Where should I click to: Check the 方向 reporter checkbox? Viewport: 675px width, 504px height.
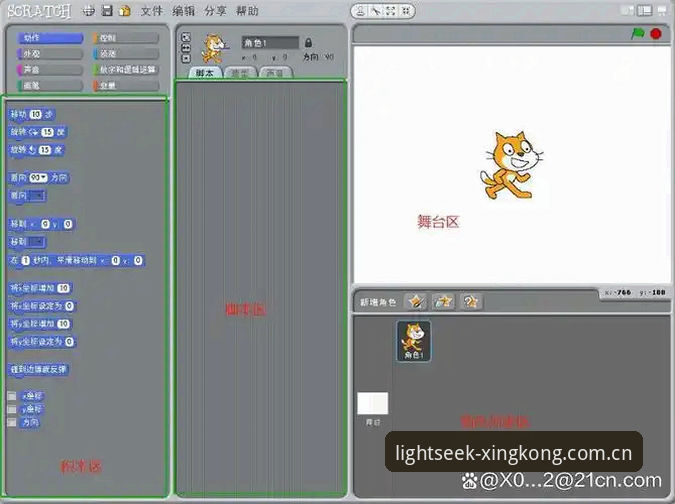click(12, 422)
